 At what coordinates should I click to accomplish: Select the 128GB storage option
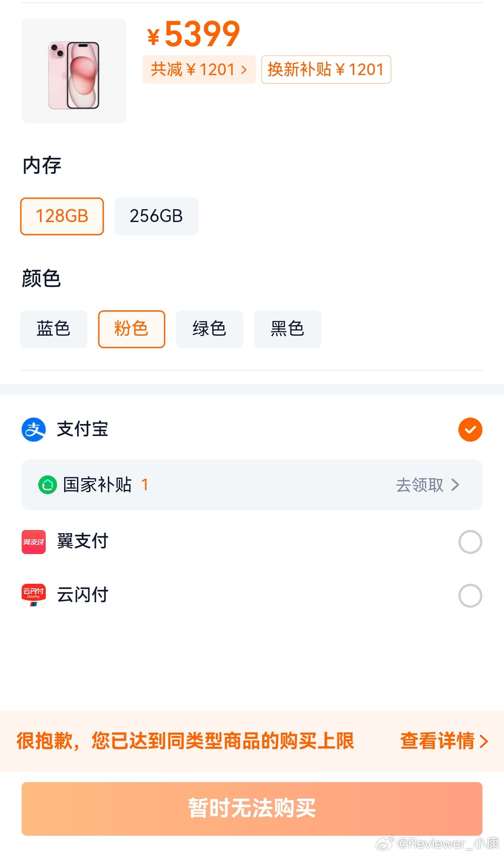click(x=62, y=216)
